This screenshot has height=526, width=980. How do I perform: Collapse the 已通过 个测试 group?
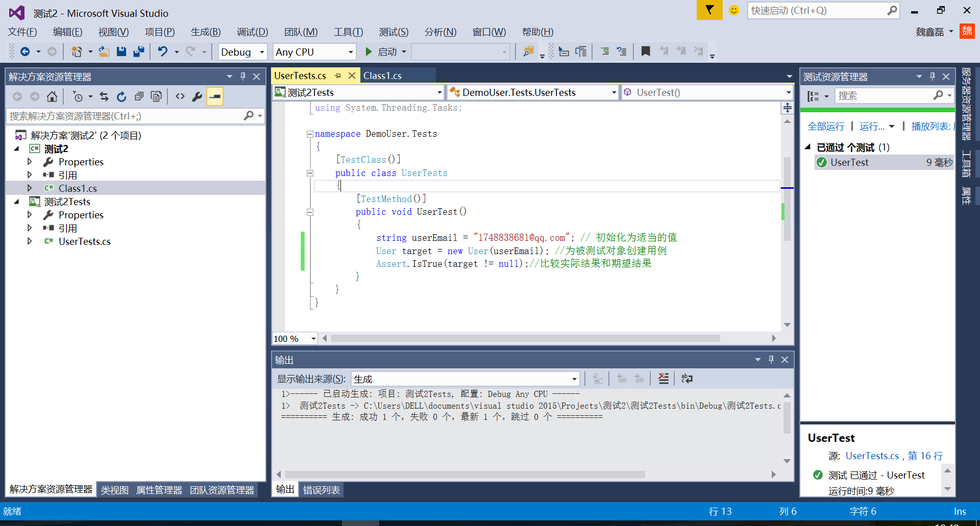coord(807,147)
